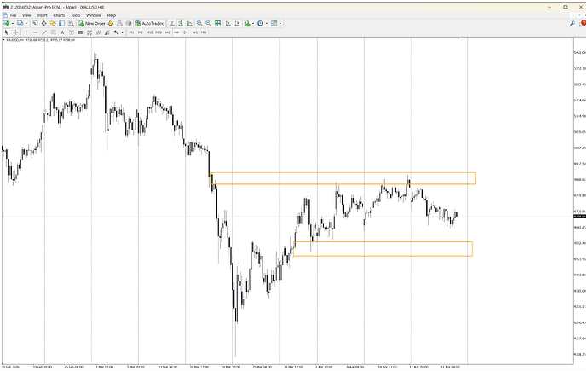This screenshot has height=371, width=588.
Task: Switch timeframe to D1
Action: pyautogui.click(x=186, y=32)
